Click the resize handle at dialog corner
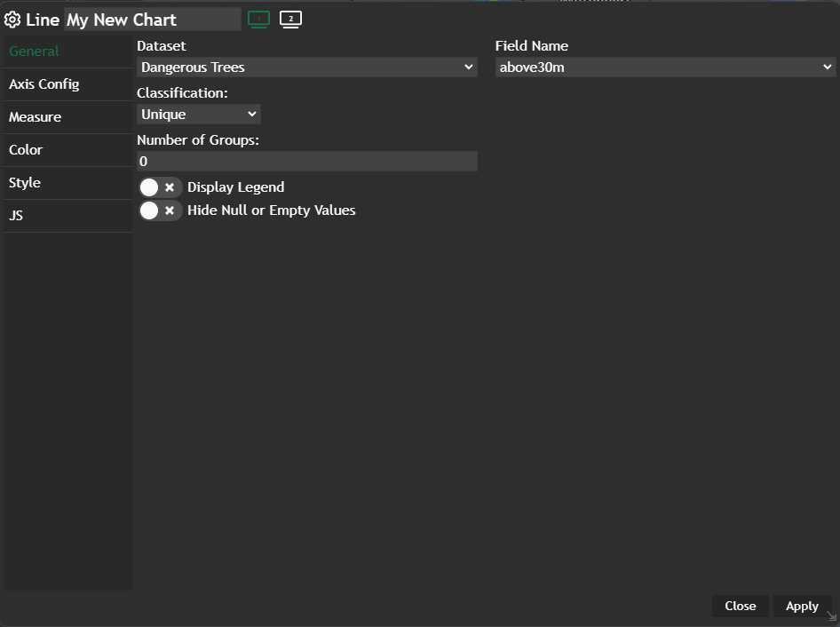 pos(831,616)
